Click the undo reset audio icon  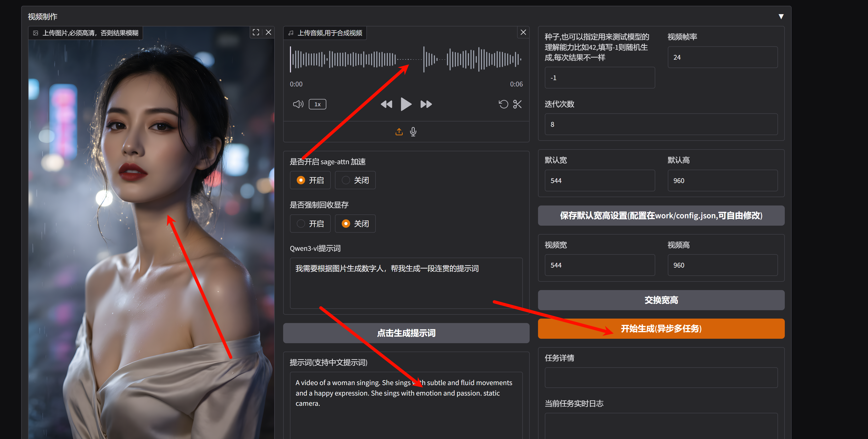click(503, 104)
